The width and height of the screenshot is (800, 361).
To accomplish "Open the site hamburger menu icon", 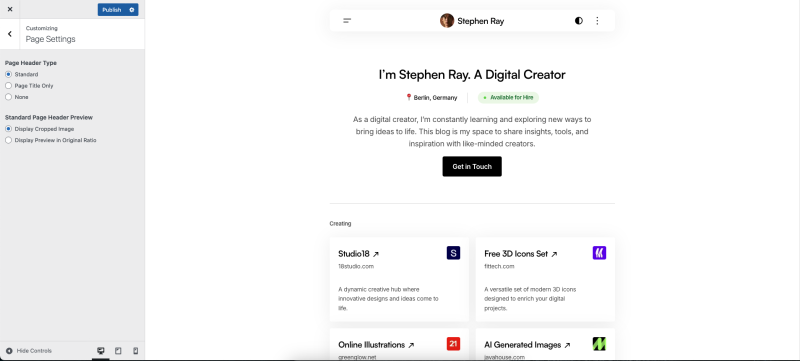I will tap(347, 21).
